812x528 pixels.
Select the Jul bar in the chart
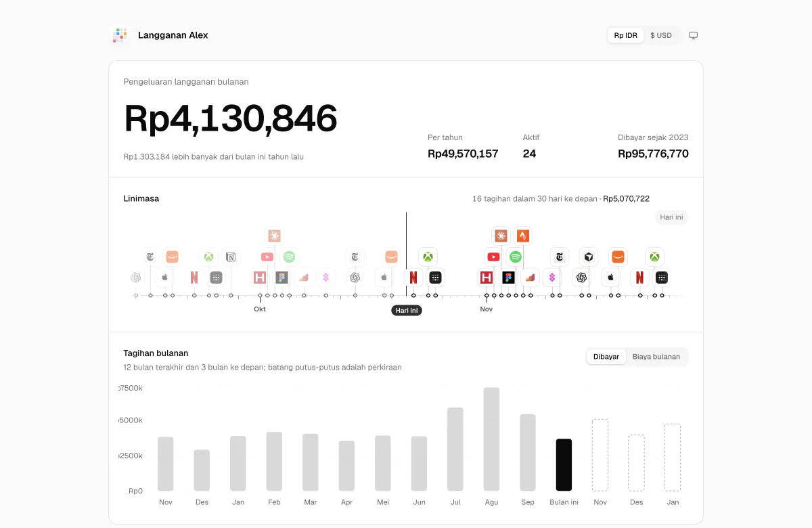click(x=455, y=449)
